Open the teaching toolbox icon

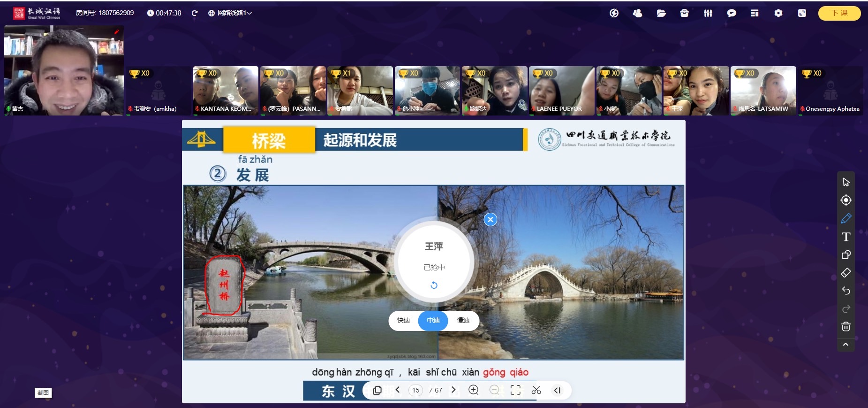click(x=684, y=13)
